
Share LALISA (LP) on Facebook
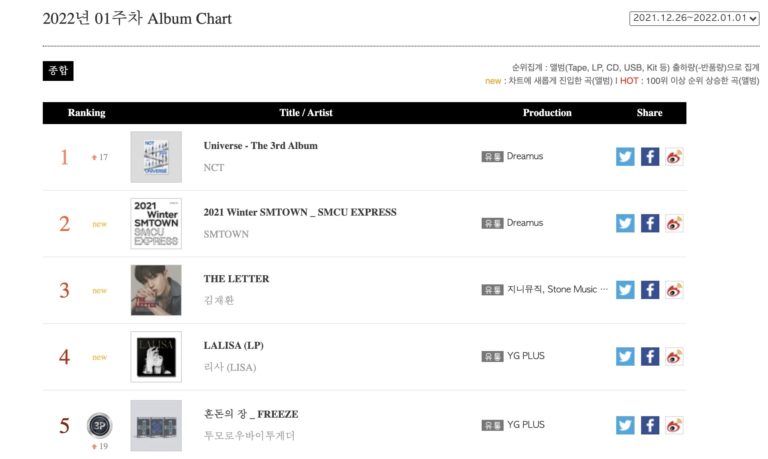(x=650, y=356)
